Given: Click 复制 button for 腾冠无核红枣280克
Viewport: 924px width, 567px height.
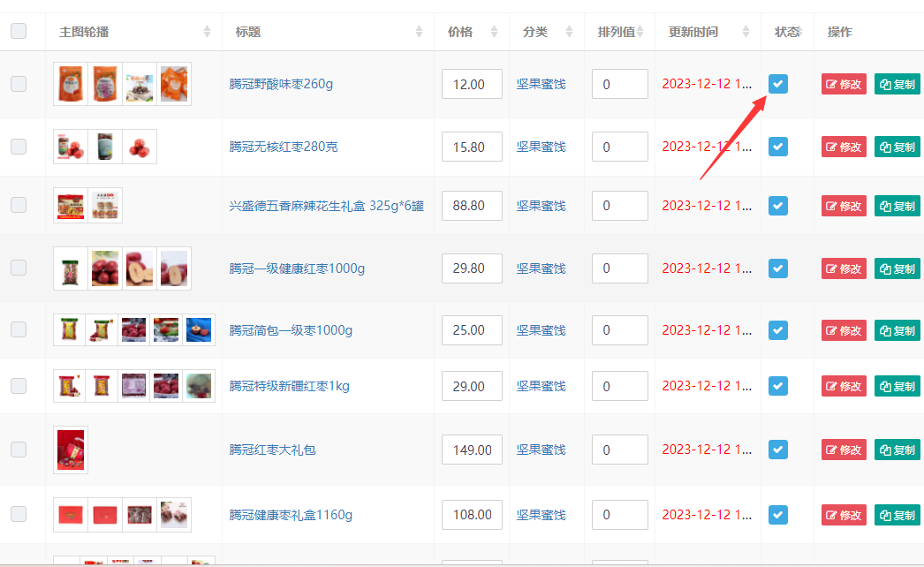Looking at the screenshot, I should click(x=897, y=147).
